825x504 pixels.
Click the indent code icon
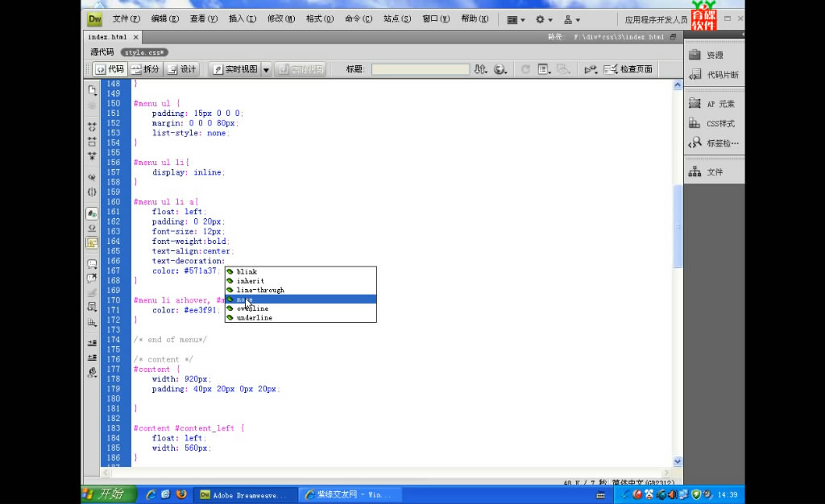tap(92, 343)
